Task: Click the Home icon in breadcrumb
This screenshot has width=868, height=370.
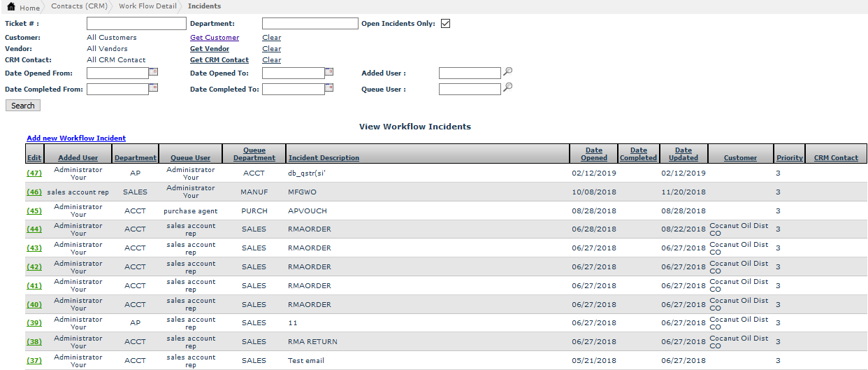Action: pyautogui.click(x=10, y=6)
